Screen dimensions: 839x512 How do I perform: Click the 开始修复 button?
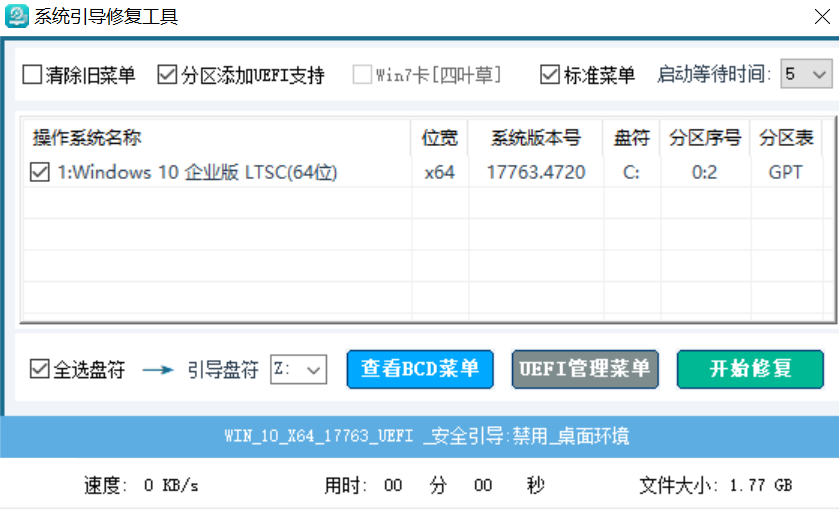[750, 369]
